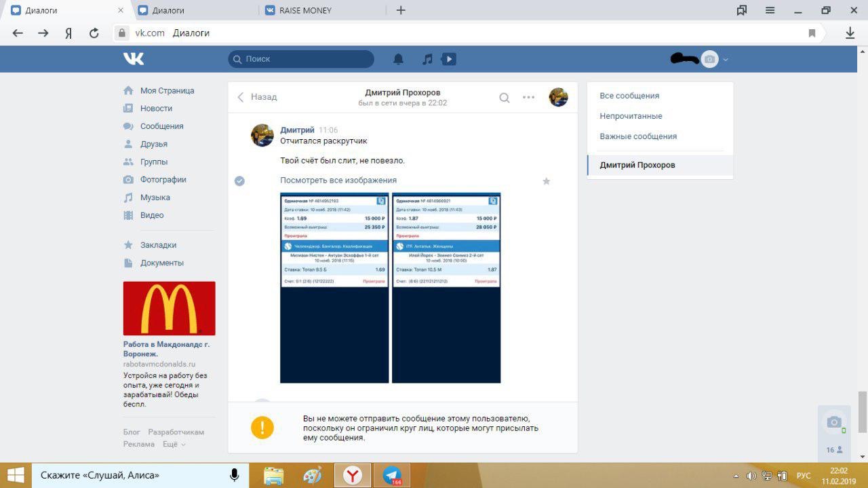Open the notifications bell icon

tap(399, 59)
